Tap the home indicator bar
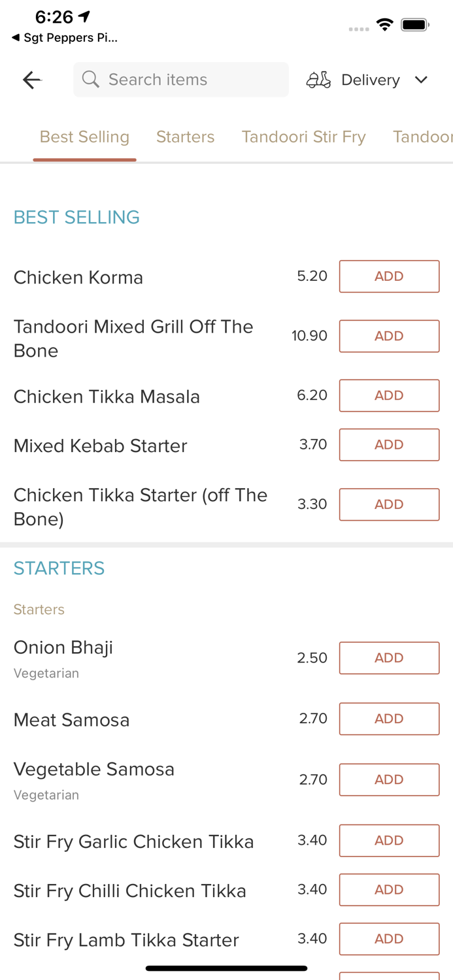The width and height of the screenshot is (453, 980). (x=226, y=968)
